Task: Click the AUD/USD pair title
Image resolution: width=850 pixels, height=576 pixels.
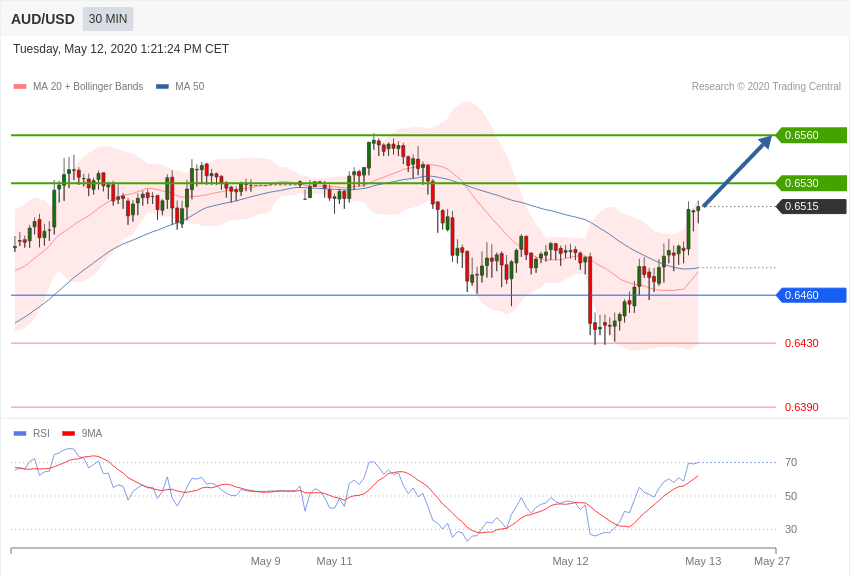Action: click(43, 20)
